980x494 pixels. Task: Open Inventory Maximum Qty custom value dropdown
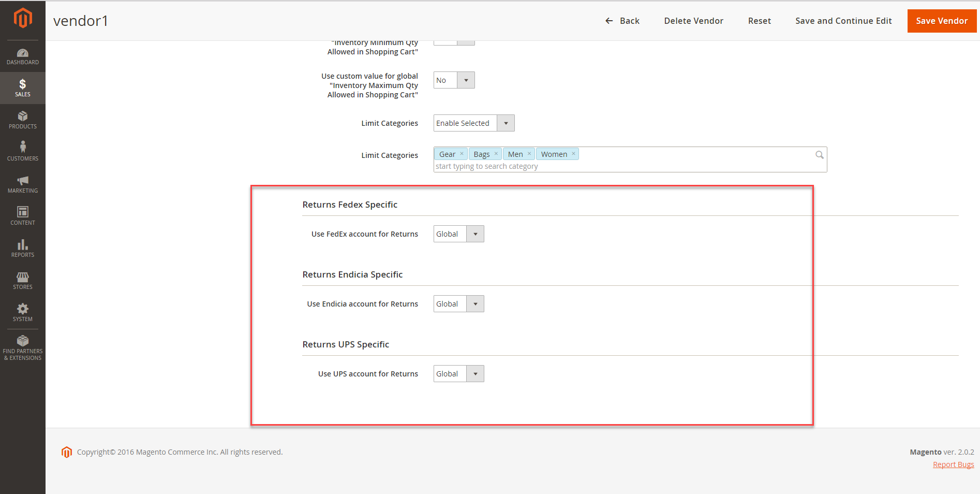454,80
